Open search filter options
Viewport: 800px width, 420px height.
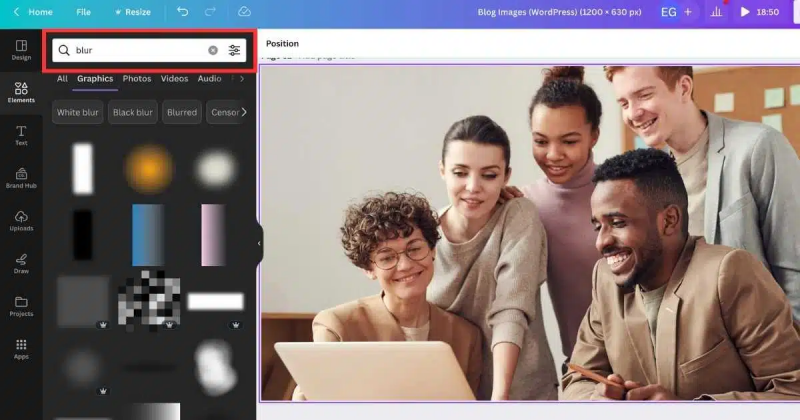[x=235, y=50]
